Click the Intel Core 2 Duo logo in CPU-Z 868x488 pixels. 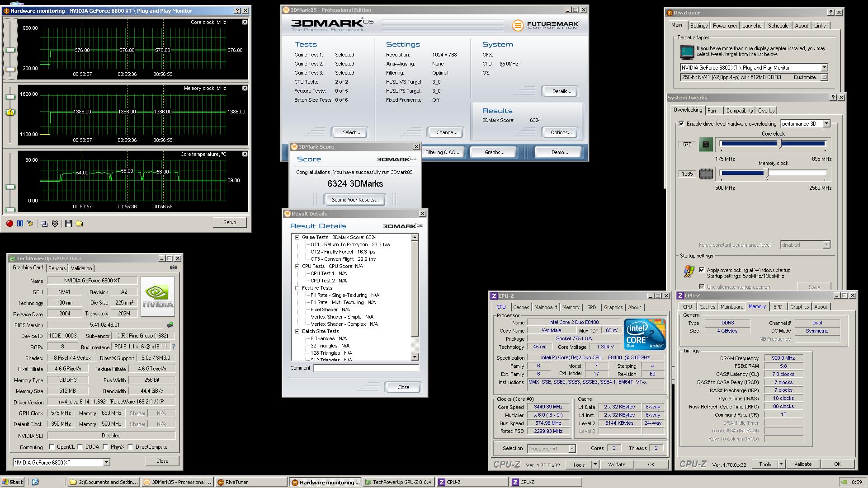pyautogui.click(x=645, y=334)
